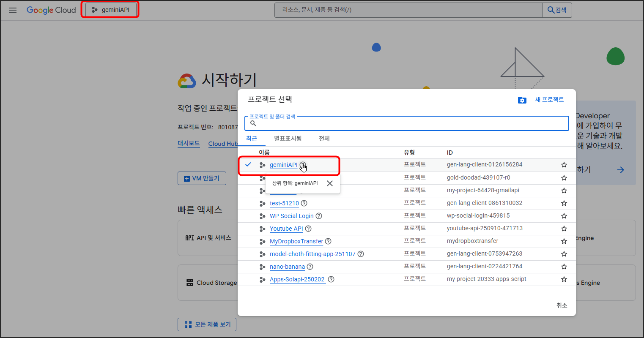This screenshot has width=644, height=338.
Task: Select the model-choth-fitting-app-251107 project
Action: [x=312, y=254]
